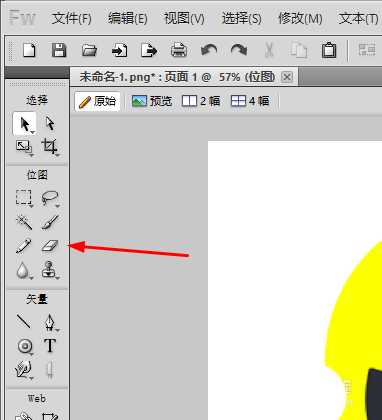Screen dimensions: 382x420
Task: Select the Pencil tool
Action: click(24, 246)
